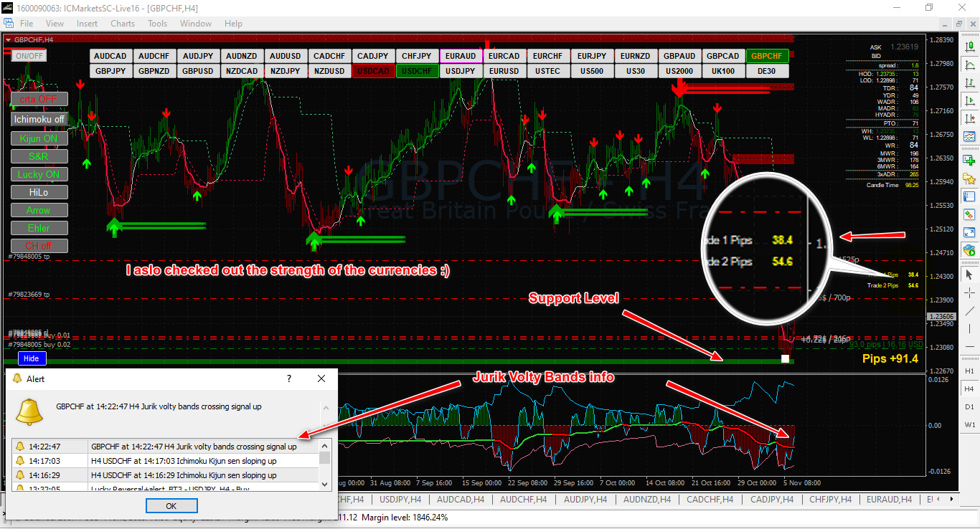
Task: Toggle the 'crta OFF' button
Action: coord(39,99)
